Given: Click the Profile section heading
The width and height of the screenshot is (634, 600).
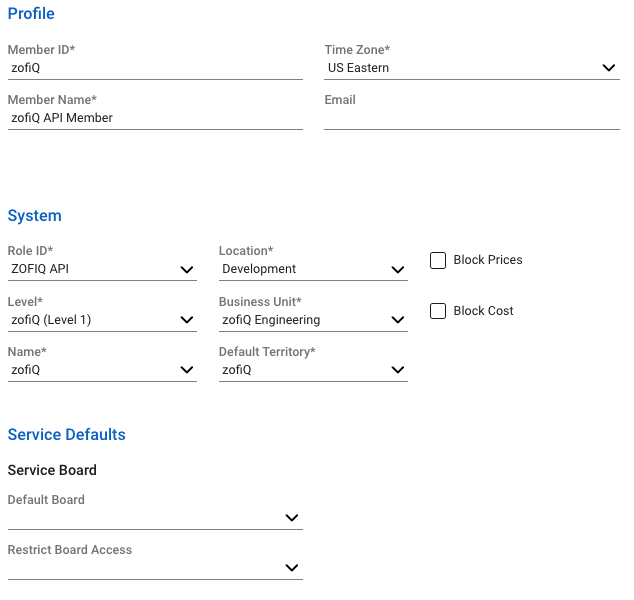Looking at the screenshot, I should pos(31,14).
